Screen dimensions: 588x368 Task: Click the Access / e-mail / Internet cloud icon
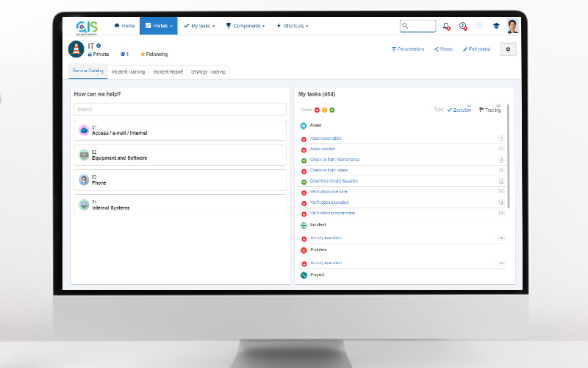[84, 130]
